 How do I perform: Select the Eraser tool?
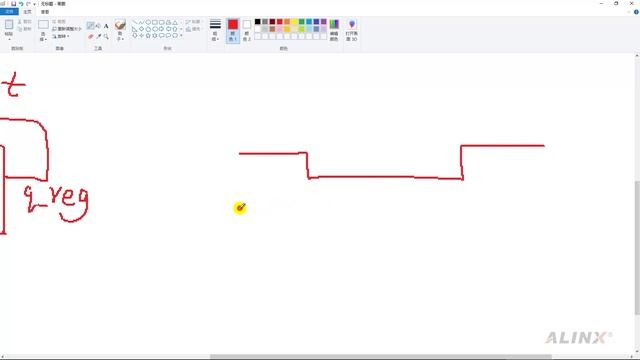point(91,36)
